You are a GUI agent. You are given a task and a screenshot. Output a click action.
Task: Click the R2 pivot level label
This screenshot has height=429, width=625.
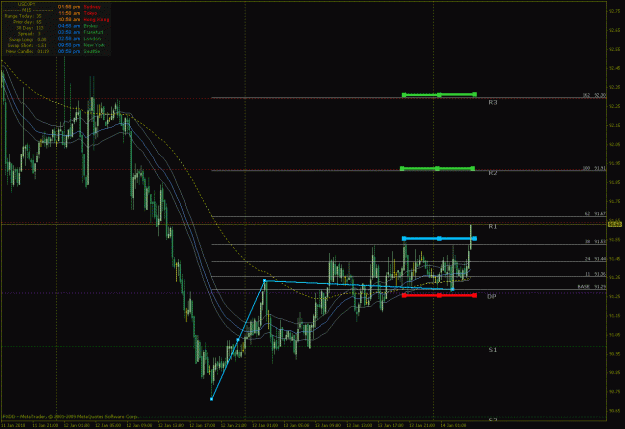click(x=493, y=173)
